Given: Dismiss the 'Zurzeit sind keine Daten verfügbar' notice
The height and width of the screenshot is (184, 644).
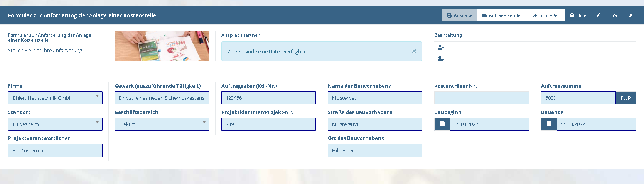Looking at the screenshot, I should pos(414,51).
